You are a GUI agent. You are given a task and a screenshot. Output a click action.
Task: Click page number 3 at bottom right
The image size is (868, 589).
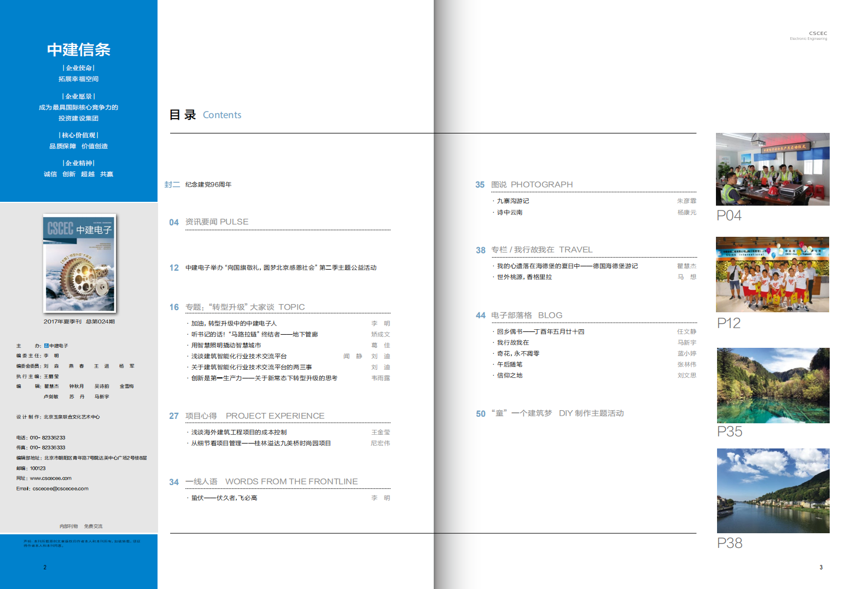tap(821, 567)
